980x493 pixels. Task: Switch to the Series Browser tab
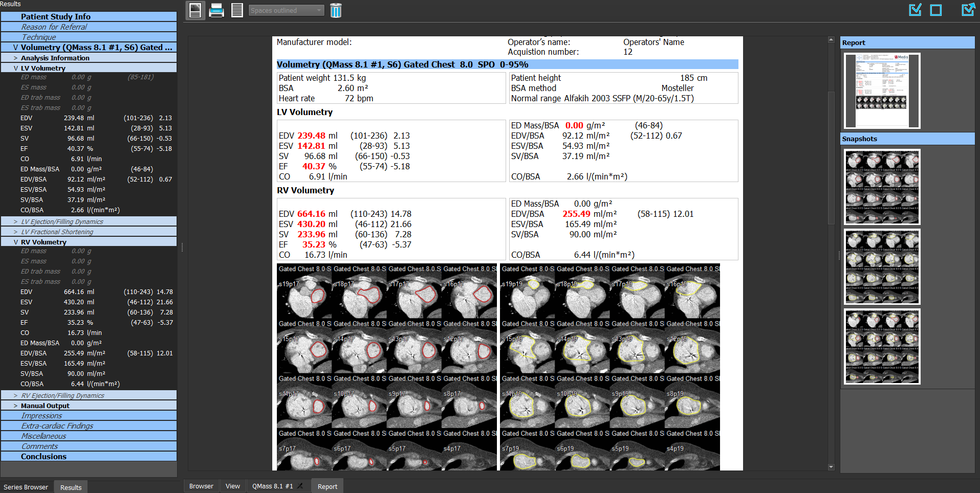tap(26, 487)
